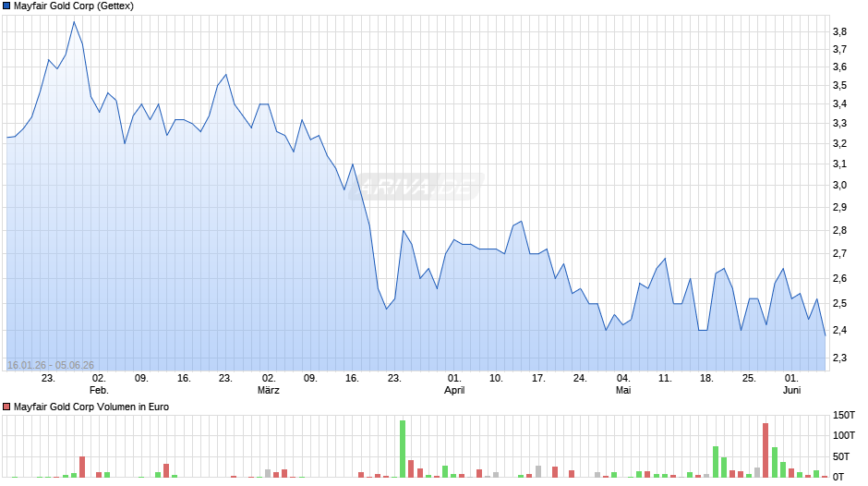Viewport: 868px width, 486px height.
Task: Click the 50T volume axis label
Action: click(841, 456)
